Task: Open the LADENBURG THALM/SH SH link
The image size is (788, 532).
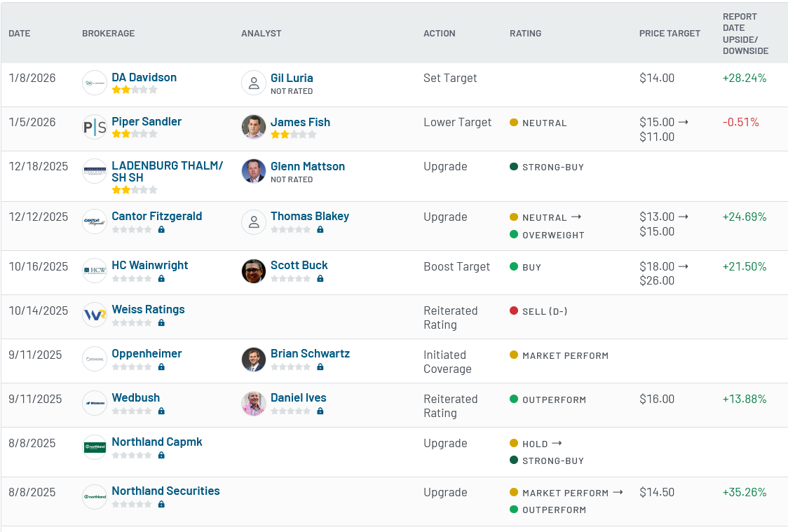Action: (x=168, y=171)
